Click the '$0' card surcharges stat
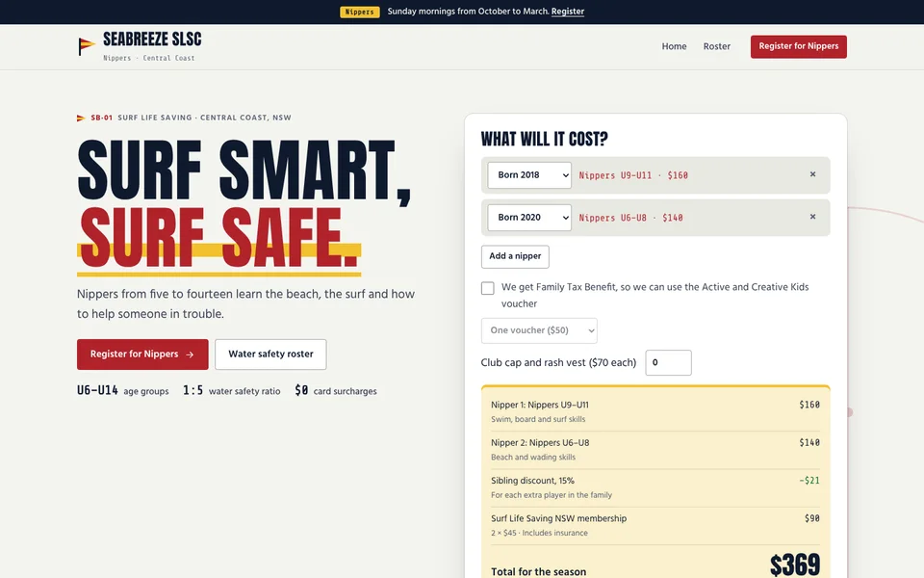 301,390
